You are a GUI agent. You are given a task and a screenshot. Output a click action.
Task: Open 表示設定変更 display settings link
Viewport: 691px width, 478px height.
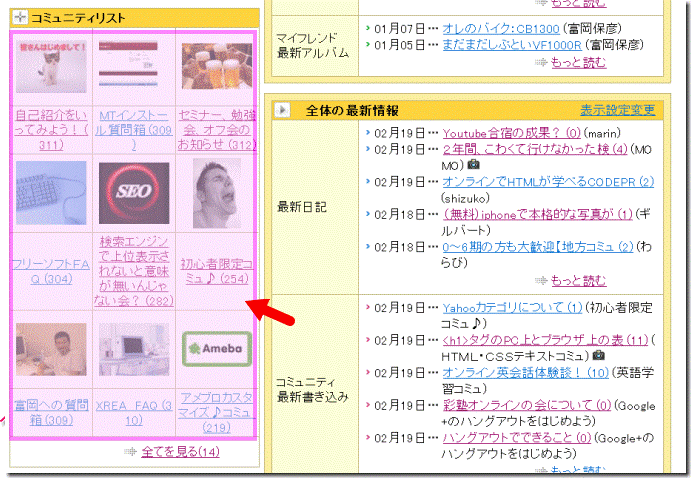617,109
